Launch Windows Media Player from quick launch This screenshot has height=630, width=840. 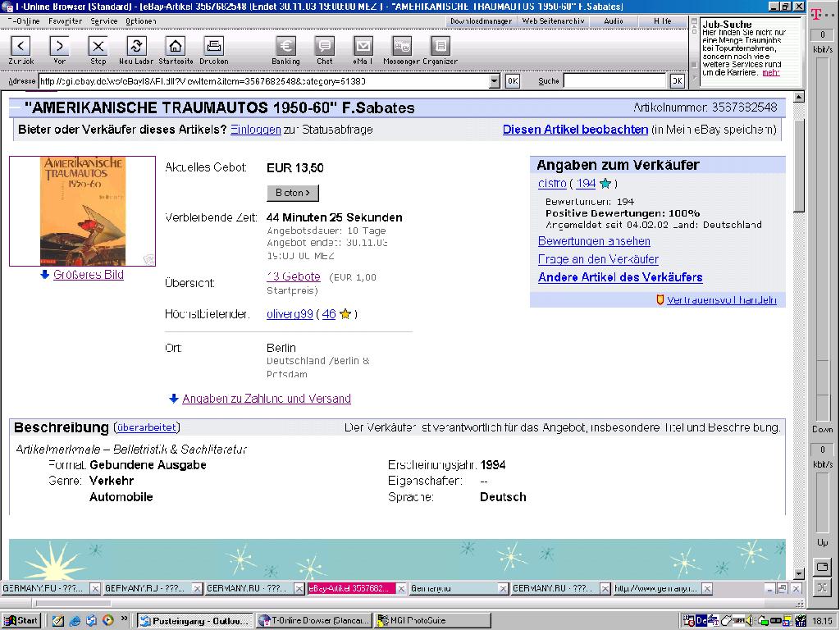tap(108, 620)
